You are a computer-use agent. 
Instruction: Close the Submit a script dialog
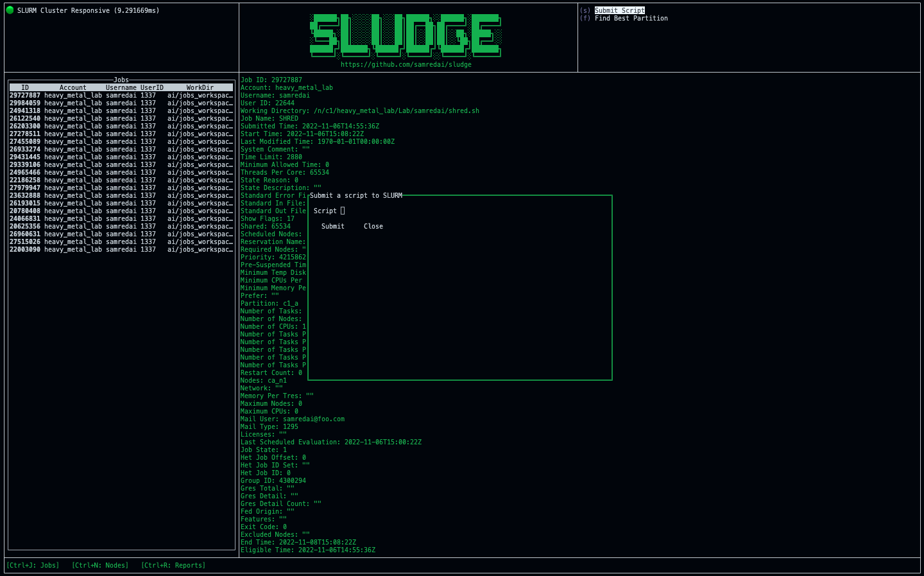pos(373,226)
